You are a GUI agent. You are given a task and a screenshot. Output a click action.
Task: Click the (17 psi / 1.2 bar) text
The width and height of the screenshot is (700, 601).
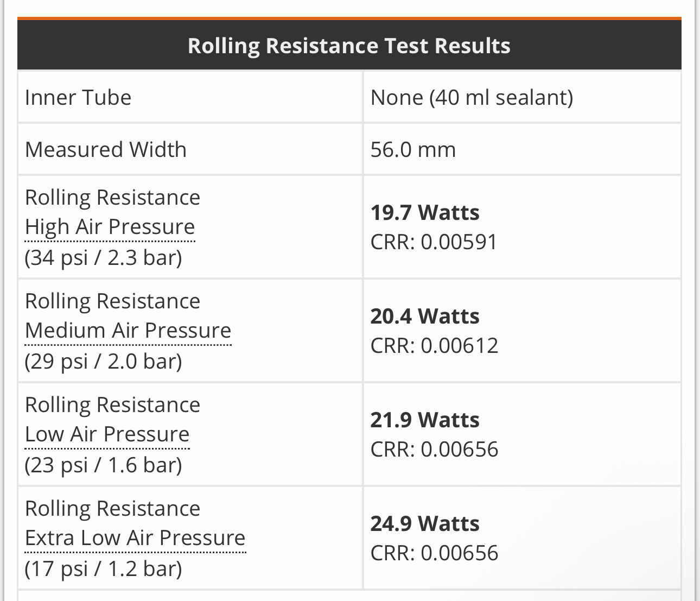[103, 569]
